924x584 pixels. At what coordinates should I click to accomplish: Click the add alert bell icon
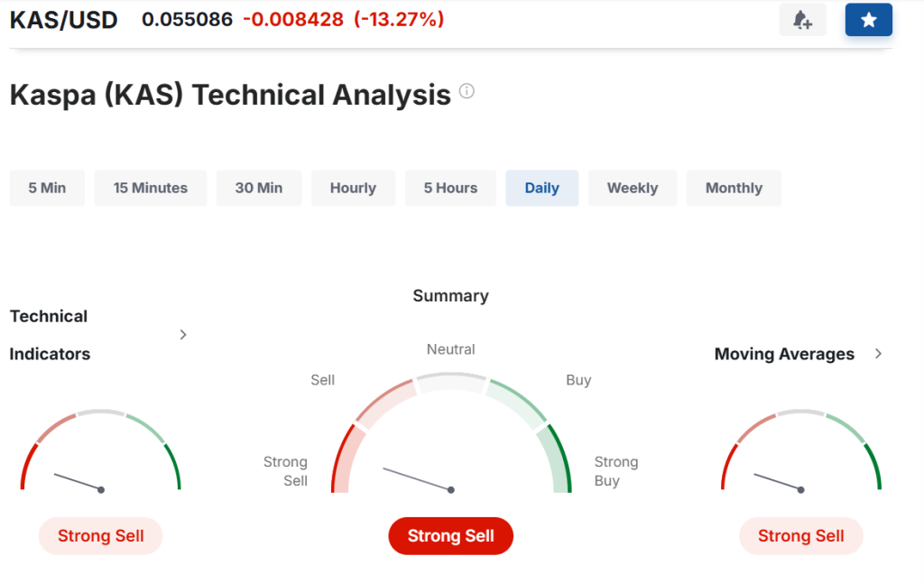point(802,20)
